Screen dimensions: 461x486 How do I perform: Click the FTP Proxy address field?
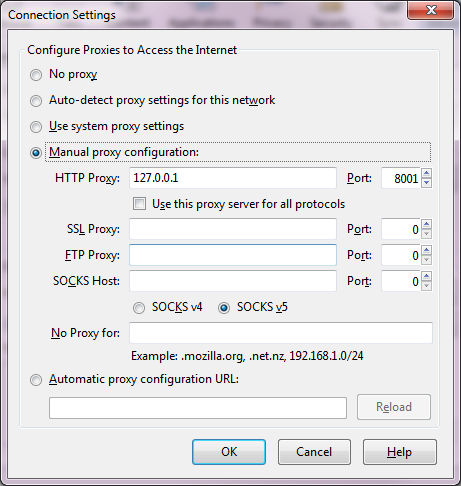click(x=233, y=255)
